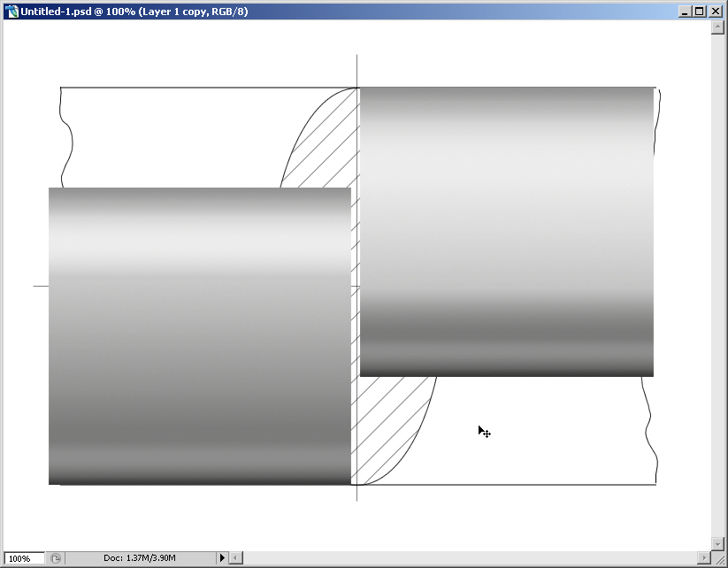Viewport: 728px width, 568px height.
Task: Click the horizontal scrollbar left arrow
Action: (x=236, y=557)
